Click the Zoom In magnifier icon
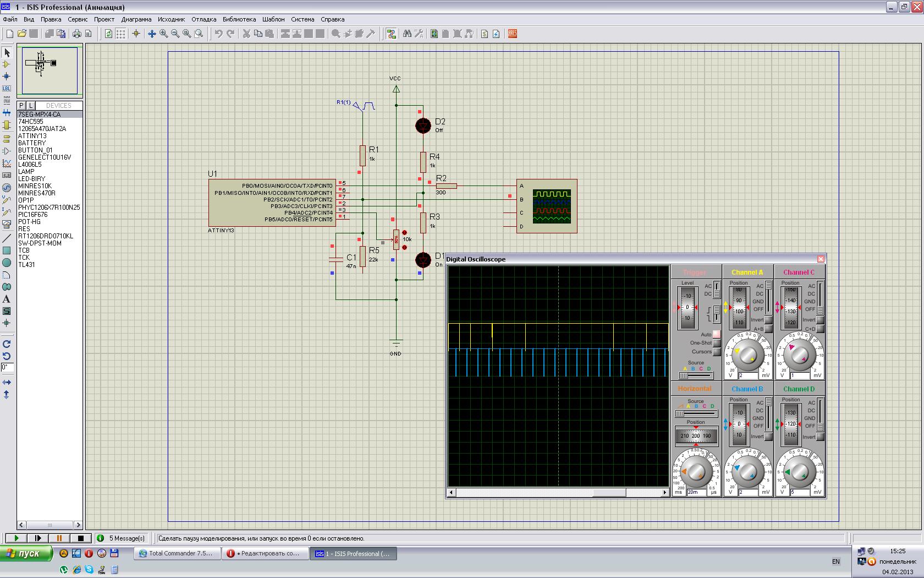The height and width of the screenshot is (578, 924). 163,34
